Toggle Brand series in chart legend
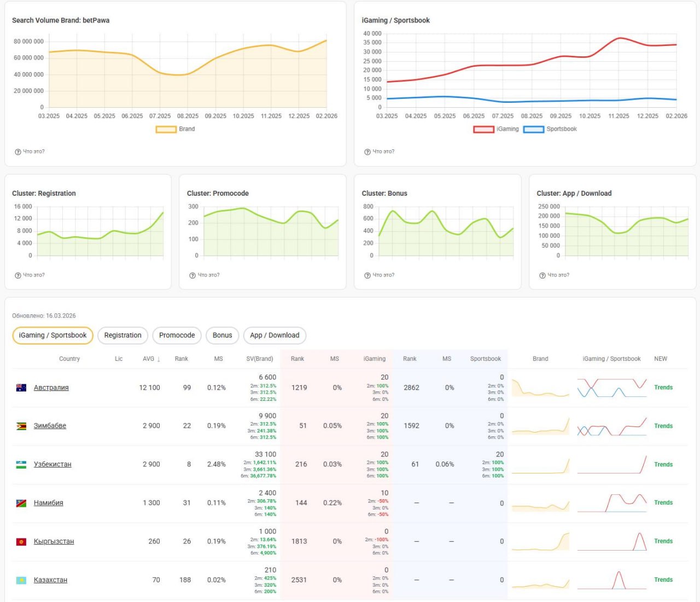The height and width of the screenshot is (602, 700). pos(166,129)
